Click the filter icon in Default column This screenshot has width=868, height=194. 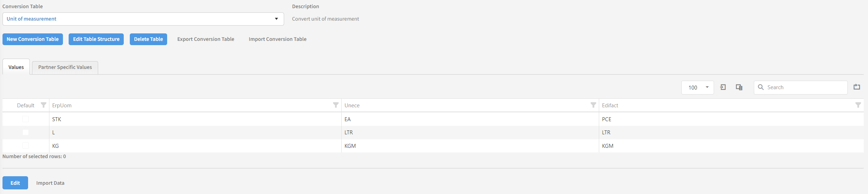[43, 105]
